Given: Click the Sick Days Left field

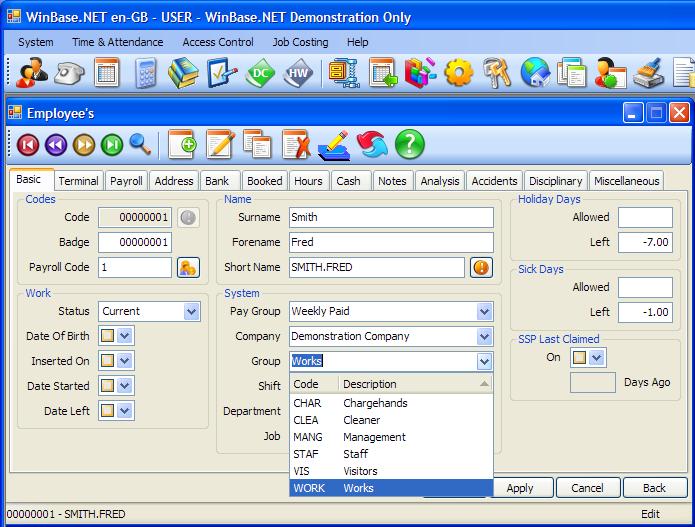Looking at the screenshot, I should (645, 312).
